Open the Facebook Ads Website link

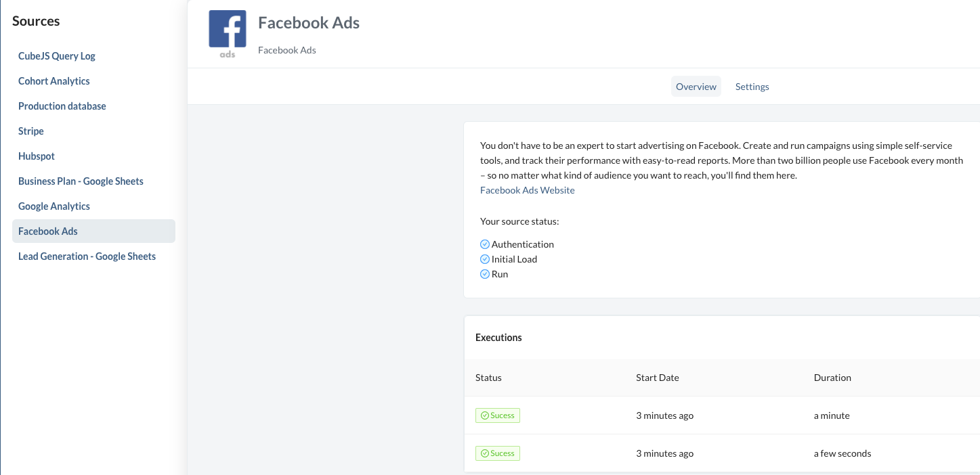pos(527,190)
